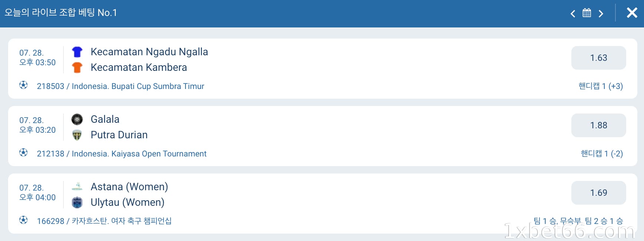Viewport: 644px width, 241px height.
Task: Open the calendar date picker icon
Action: [x=586, y=13]
